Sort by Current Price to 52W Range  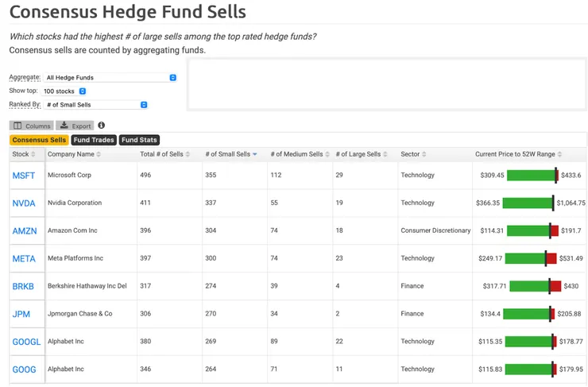[x=518, y=154]
